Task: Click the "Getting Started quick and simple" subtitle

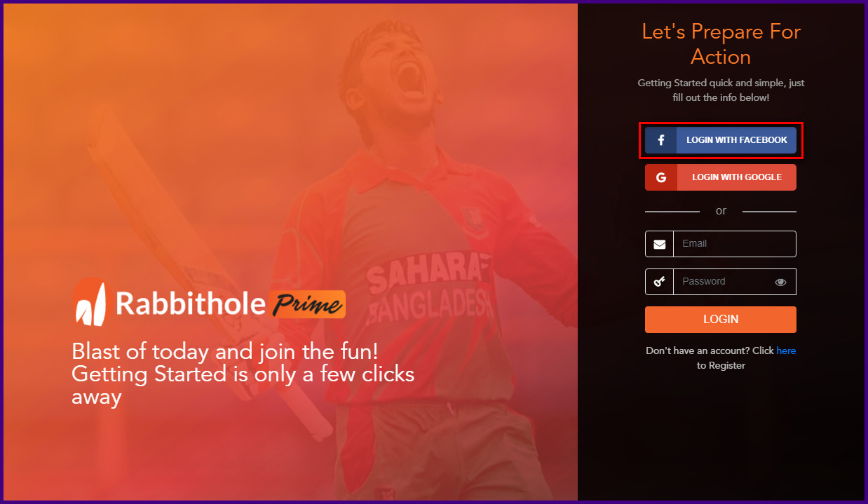Action: (x=721, y=90)
